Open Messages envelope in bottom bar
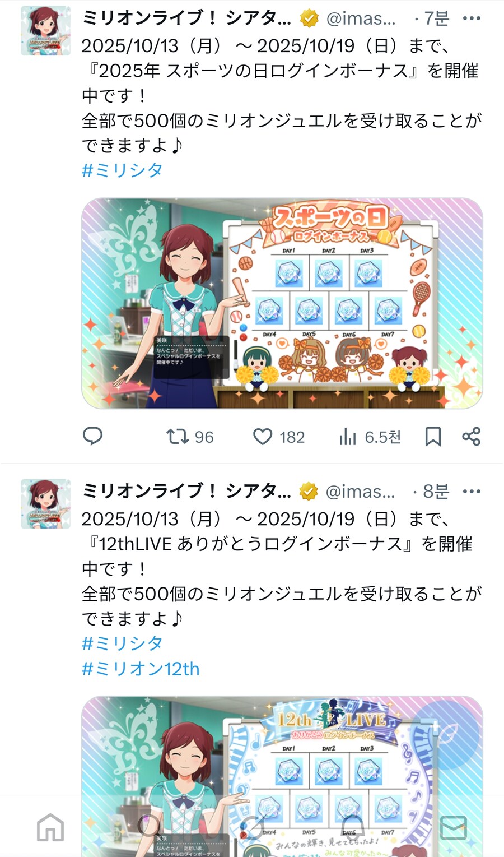 point(454,827)
